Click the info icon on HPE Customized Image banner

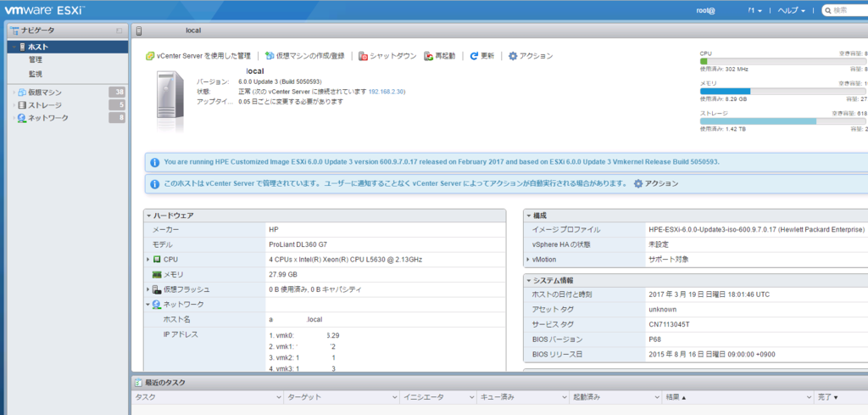pos(155,162)
